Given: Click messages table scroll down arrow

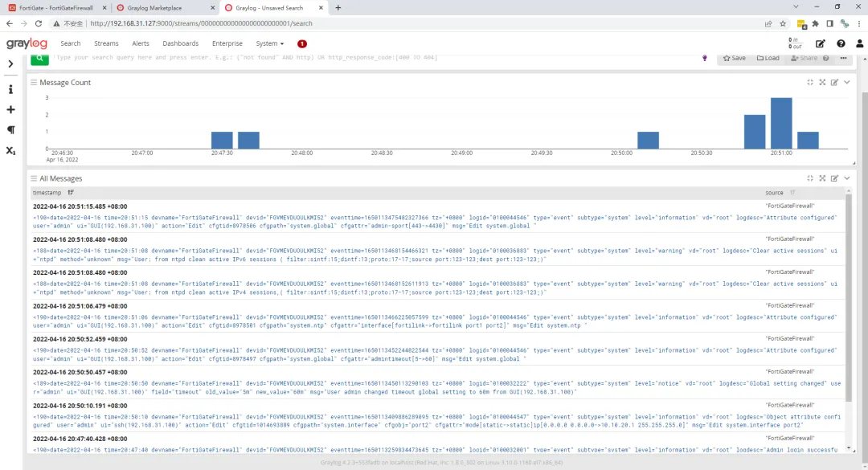Looking at the screenshot, I should point(849,448).
